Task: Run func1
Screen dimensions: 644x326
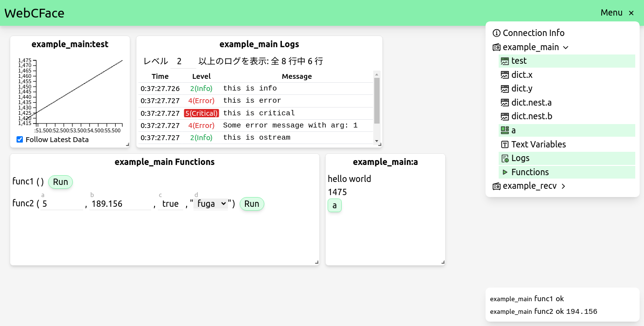Action: (60, 182)
